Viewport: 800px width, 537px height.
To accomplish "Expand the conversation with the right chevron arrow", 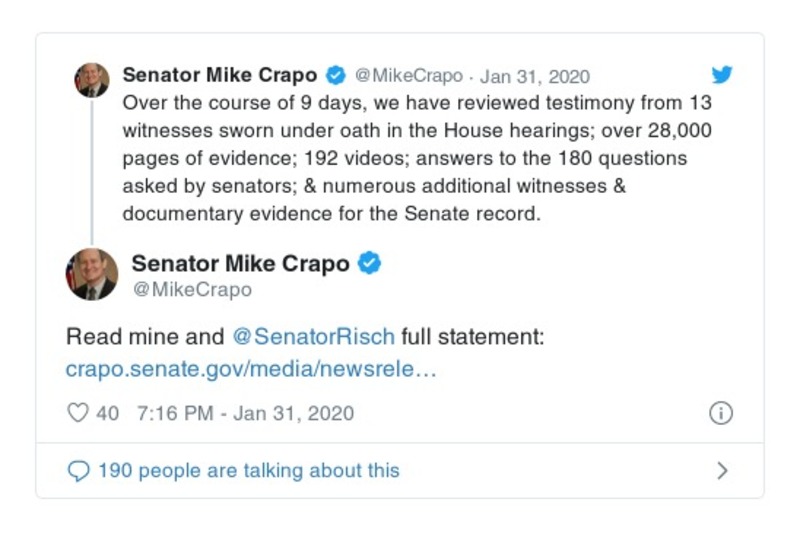I will click(722, 471).
